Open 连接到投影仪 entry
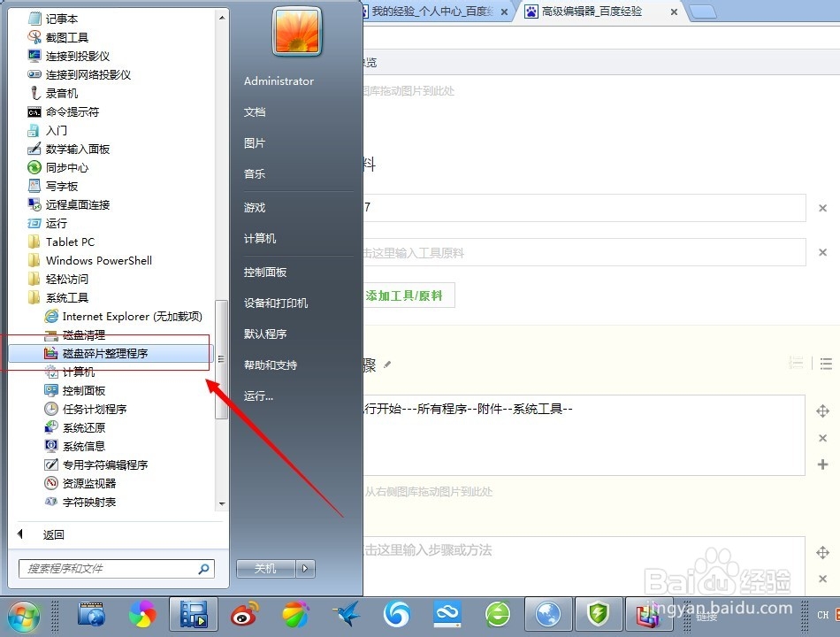 click(69, 56)
